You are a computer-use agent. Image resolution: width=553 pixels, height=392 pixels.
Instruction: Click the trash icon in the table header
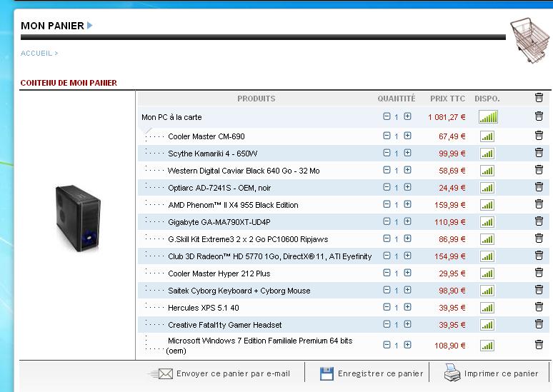[x=539, y=98]
